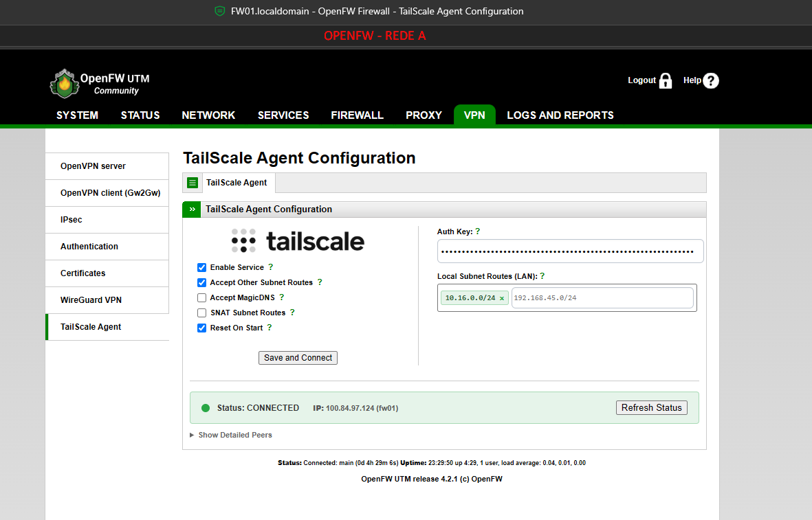Toggle the Enable Service checkbox
The width and height of the screenshot is (812, 520).
pos(202,267)
